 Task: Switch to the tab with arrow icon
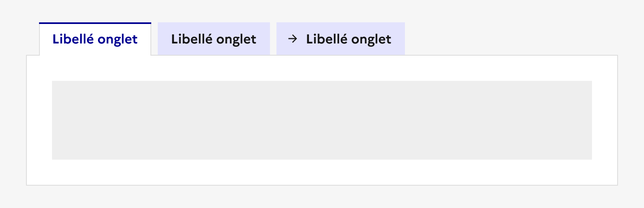[x=340, y=39]
